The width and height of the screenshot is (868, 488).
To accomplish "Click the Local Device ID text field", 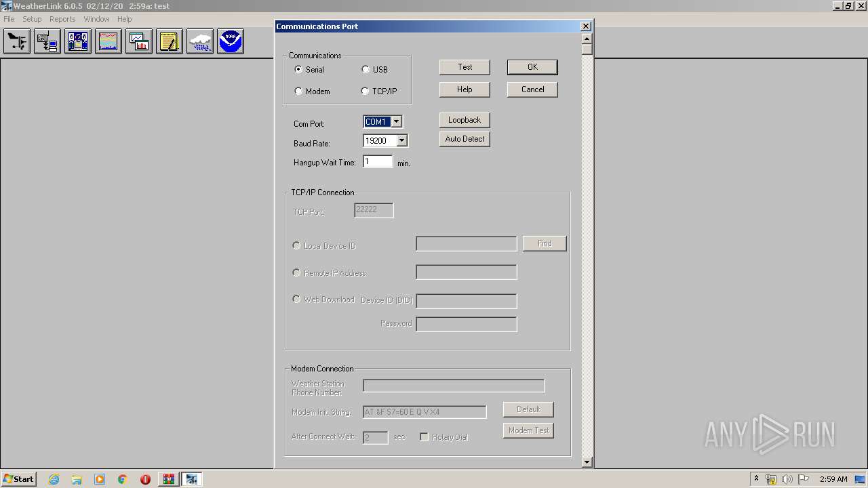I will point(467,244).
